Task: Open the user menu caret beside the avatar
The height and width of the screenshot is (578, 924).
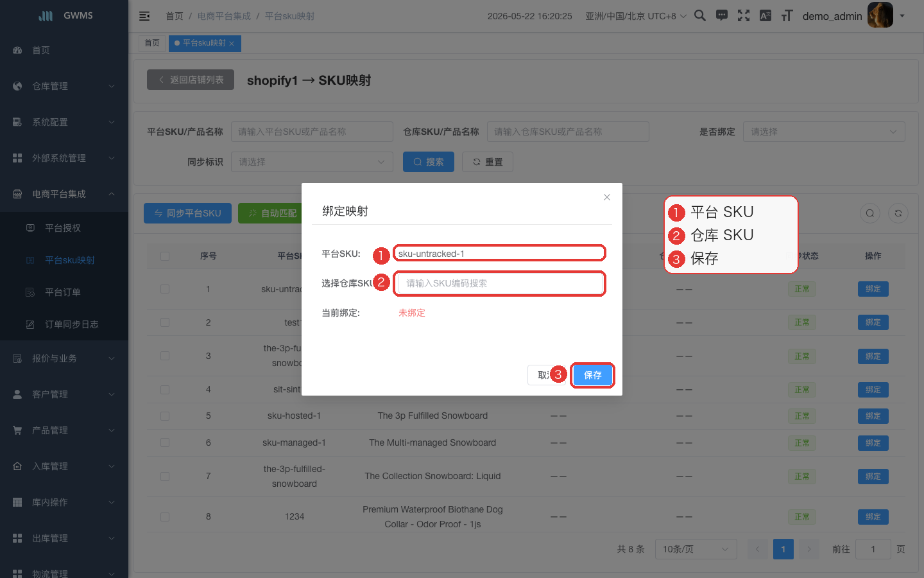Action: [x=902, y=15]
